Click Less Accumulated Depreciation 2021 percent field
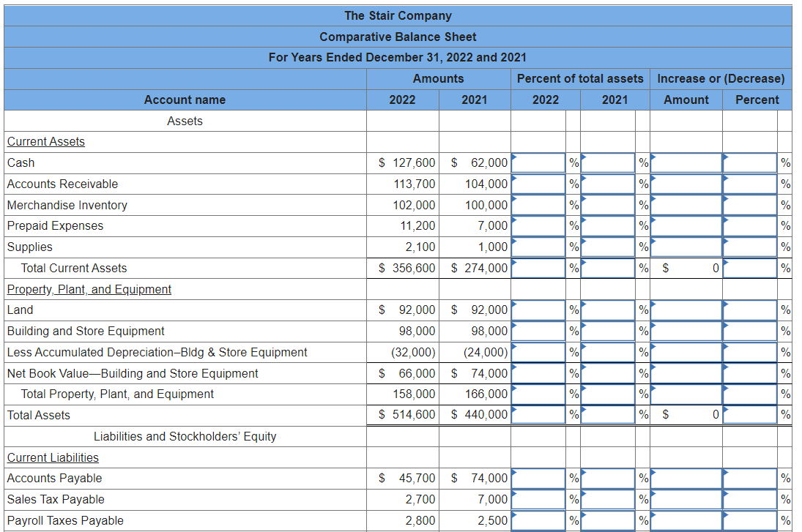The image size is (802, 532). (x=608, y=352)
